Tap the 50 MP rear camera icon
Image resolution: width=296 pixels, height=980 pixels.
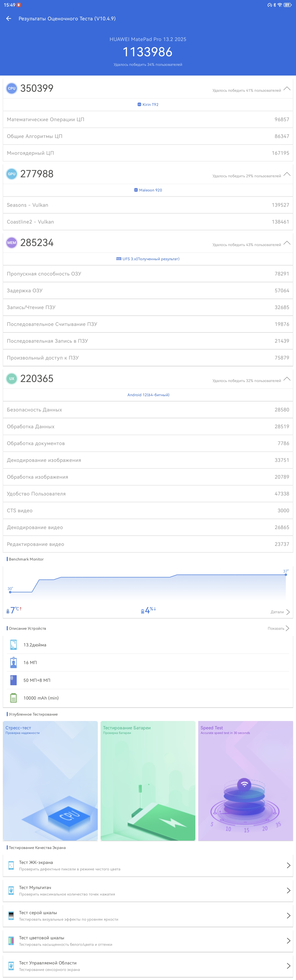13,680
